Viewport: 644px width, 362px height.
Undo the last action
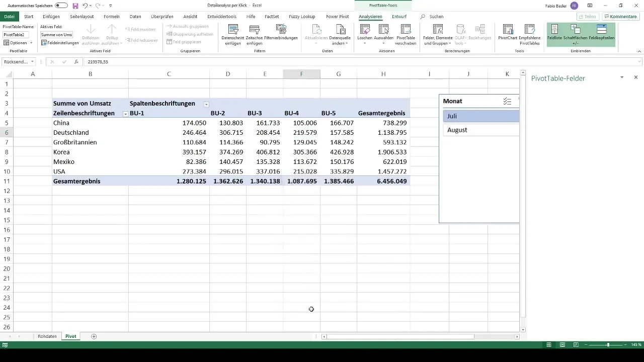tap(85, 6)
